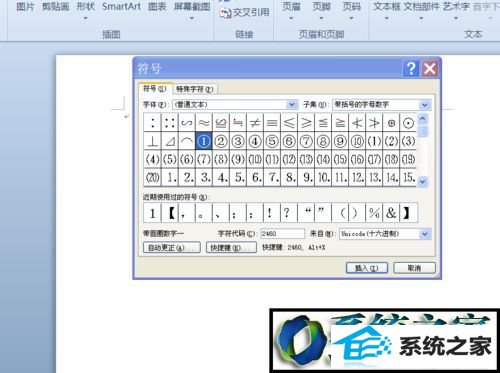Viewport: 500px width, 373px height.
Task: Choose the perpendicular ⊥ symbol
Action: pos(153,141)
